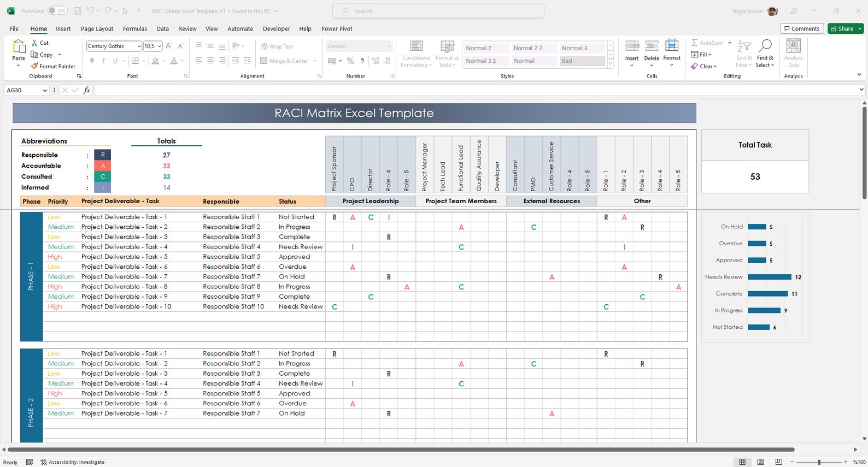
Task: Apply the Normal 2 cell style
Action: pos(486,48)
